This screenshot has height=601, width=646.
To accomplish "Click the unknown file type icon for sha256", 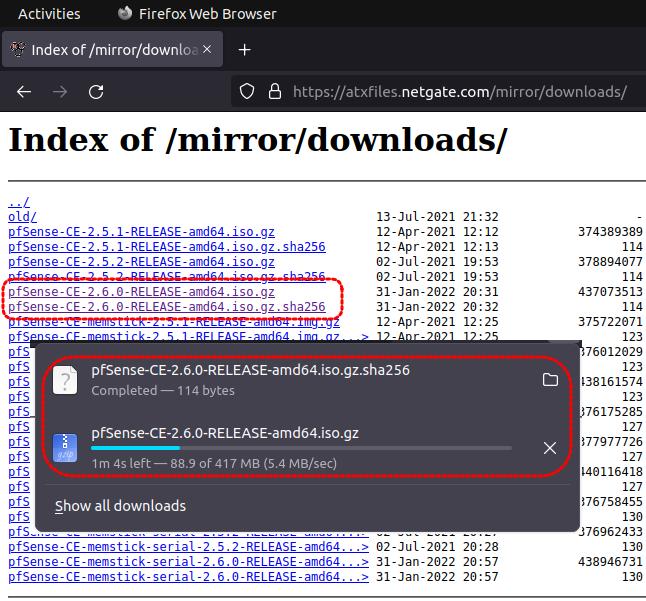I will click(x=65, y=380).
